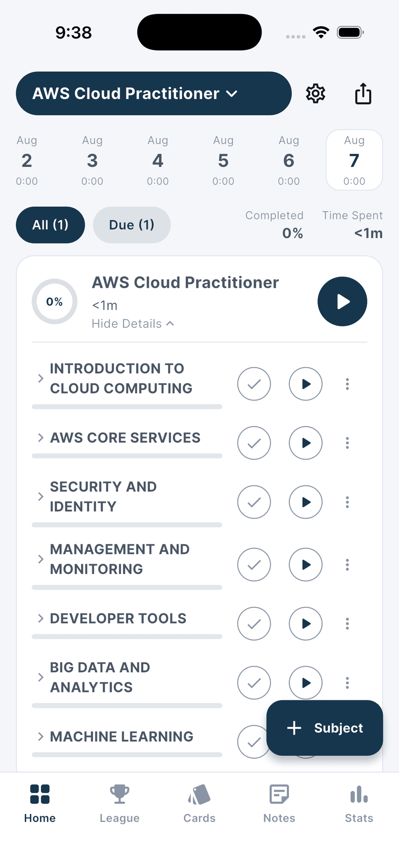
Task: Open the Stats tab
Action: 359,803
